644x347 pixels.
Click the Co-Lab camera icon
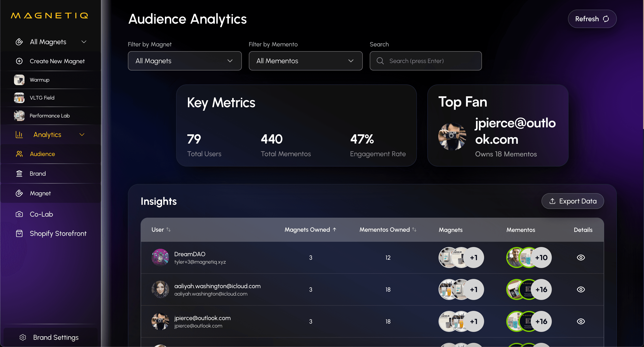[x=19, y=214]
